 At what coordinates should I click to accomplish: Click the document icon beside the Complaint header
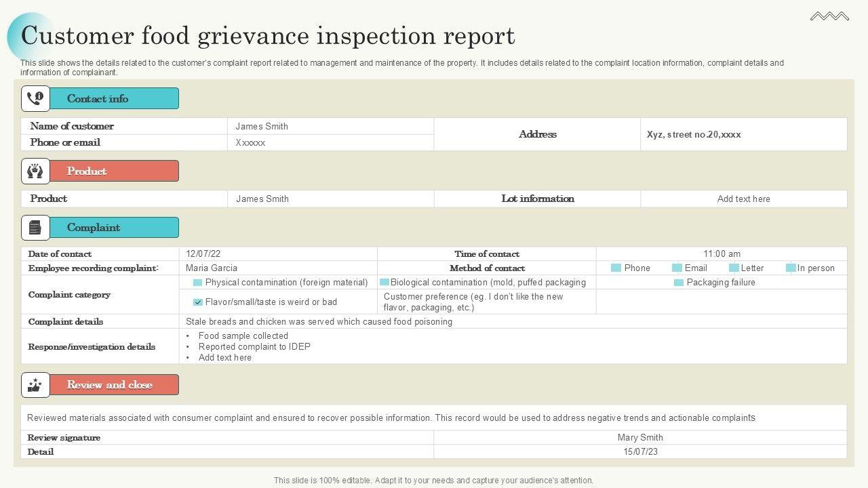click(35, 228)
